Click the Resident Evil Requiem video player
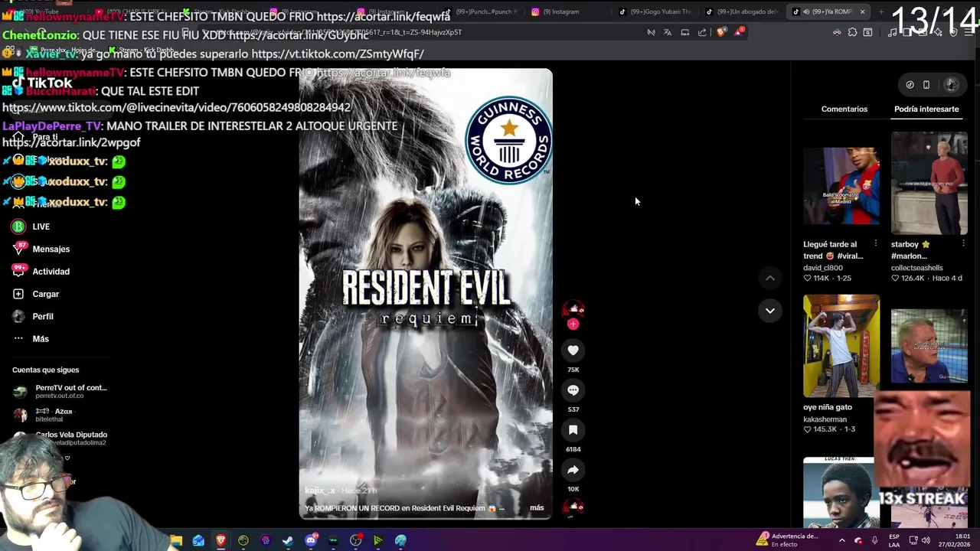This screenshot has height=551, width=980. tap(425, 295)
